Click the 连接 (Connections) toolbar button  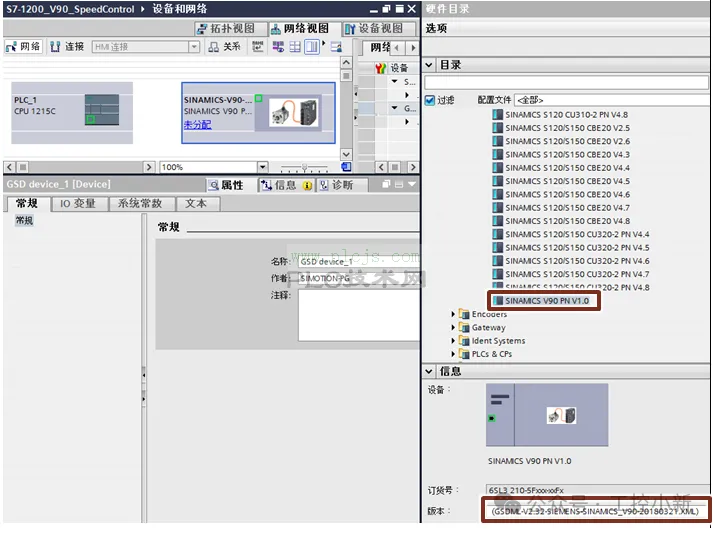point(67,47)
